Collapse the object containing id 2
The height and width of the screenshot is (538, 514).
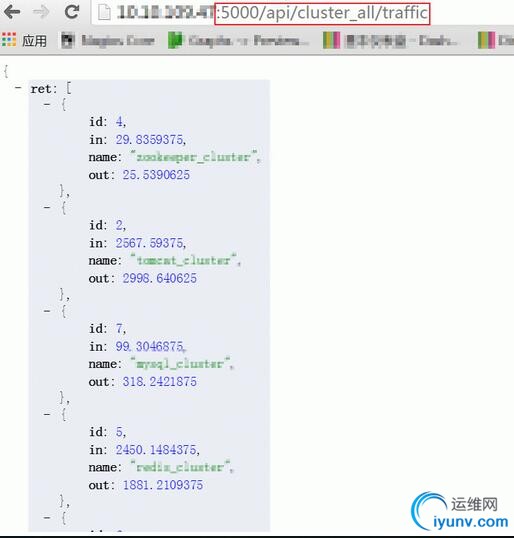[47, 207]
